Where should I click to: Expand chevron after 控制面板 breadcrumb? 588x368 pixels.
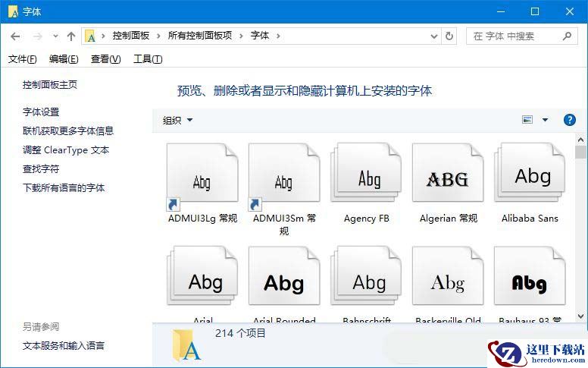tap(158, 36)
